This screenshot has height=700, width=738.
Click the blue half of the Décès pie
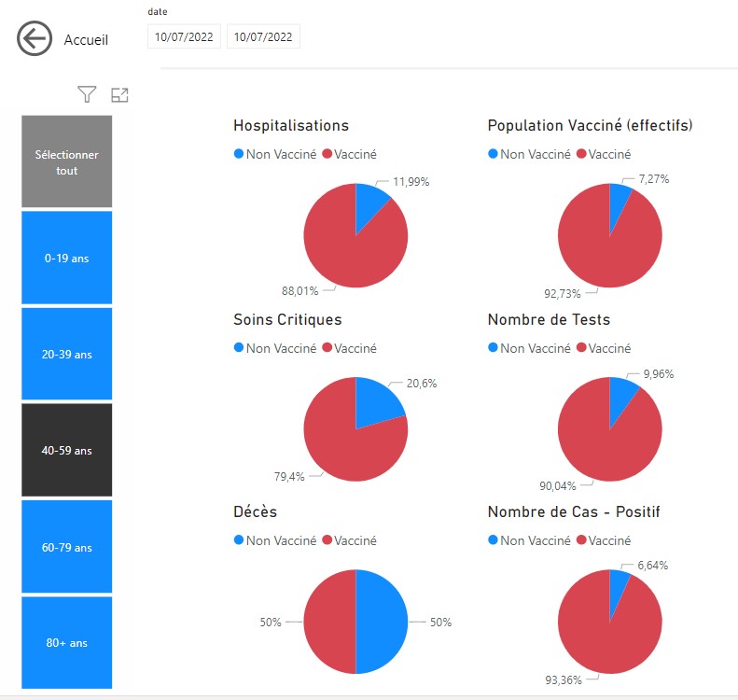pos(383,622)
